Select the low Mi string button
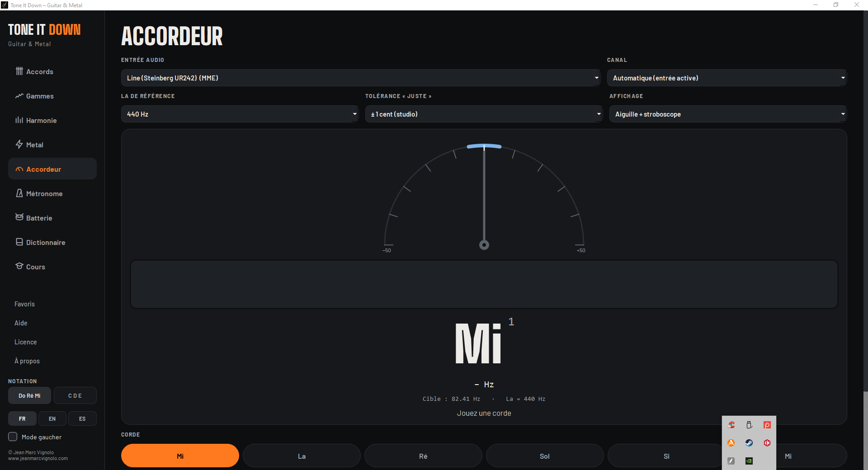 (x=180, y=456)
